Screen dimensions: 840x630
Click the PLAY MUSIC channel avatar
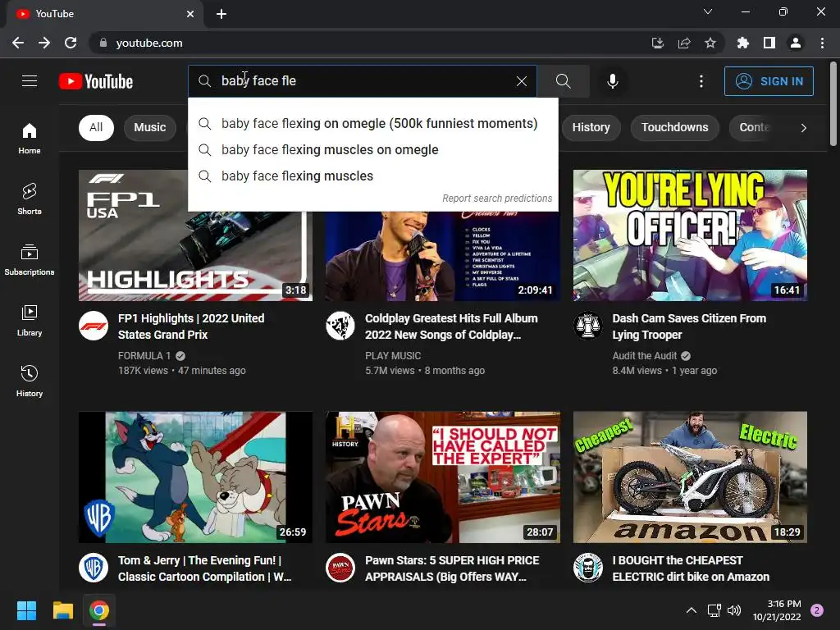tap(340, 326)
